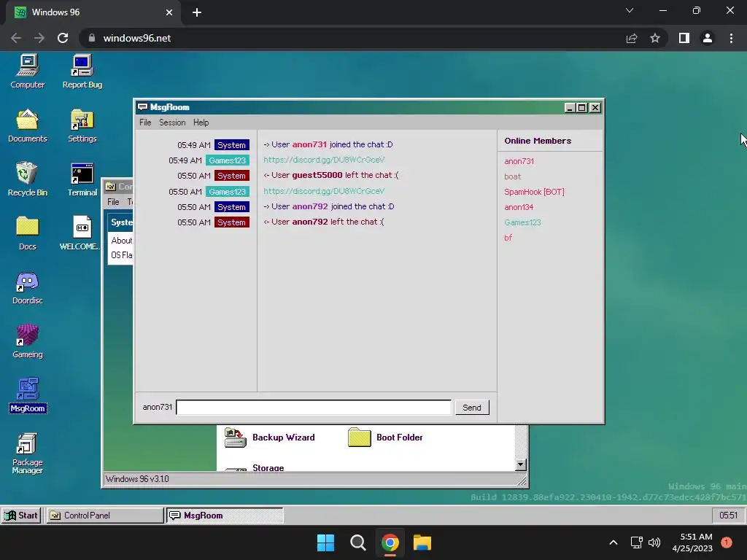Launch the Doordisc shortcut
This screenshot has height=560, width=747.
point(28,287)
